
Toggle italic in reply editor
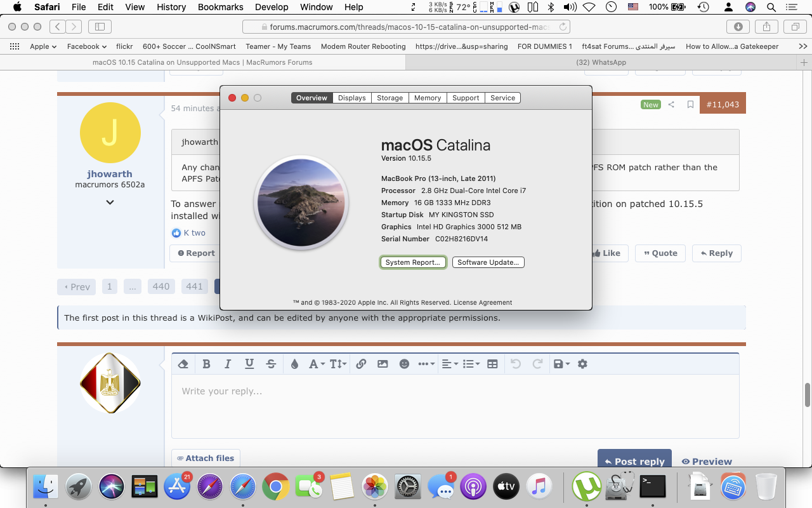coord(228,364)
